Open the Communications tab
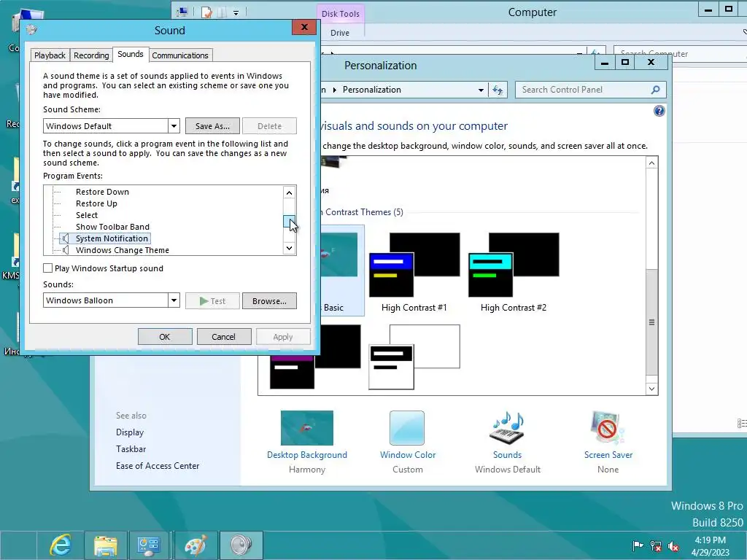The image size is (747, 560). pos(180,55)
